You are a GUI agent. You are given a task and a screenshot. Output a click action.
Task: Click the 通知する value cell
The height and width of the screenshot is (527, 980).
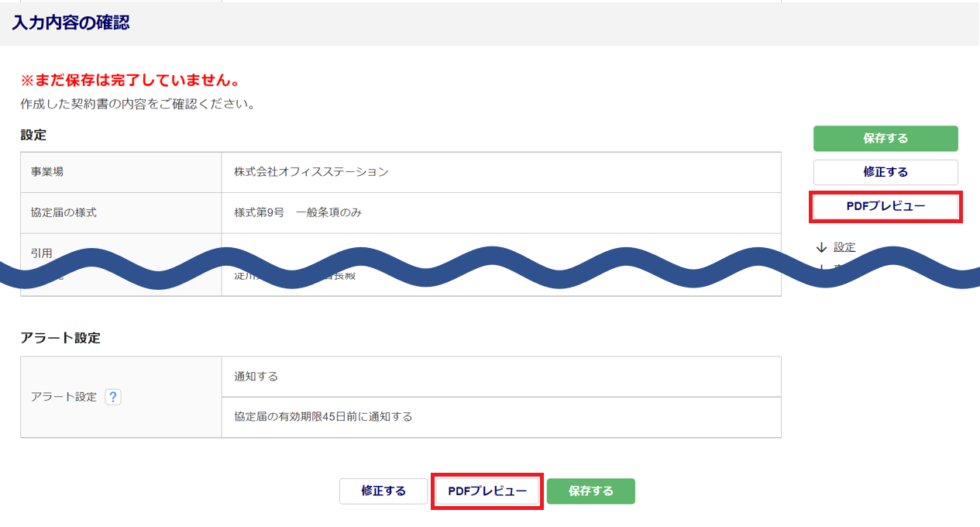click(256, 377)
